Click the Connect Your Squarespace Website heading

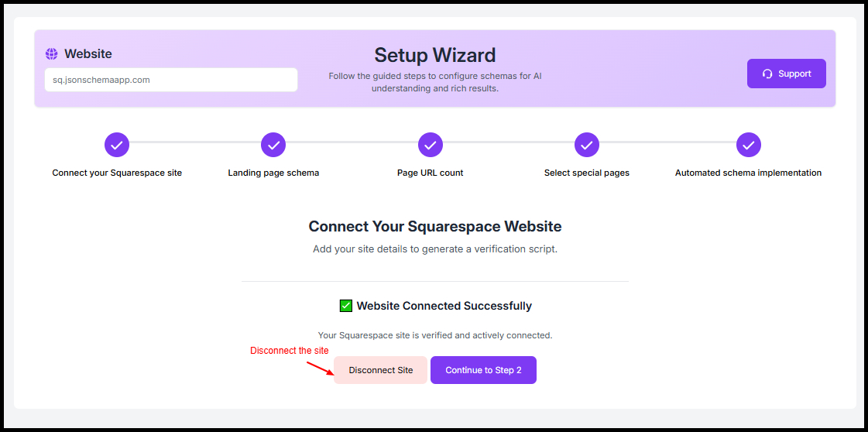(434, 227)
